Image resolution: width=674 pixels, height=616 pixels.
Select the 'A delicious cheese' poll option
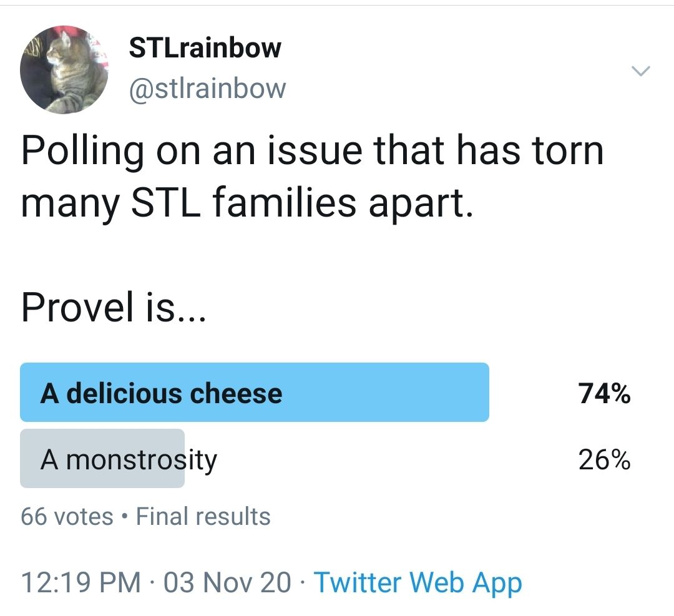tap(255, 393)
